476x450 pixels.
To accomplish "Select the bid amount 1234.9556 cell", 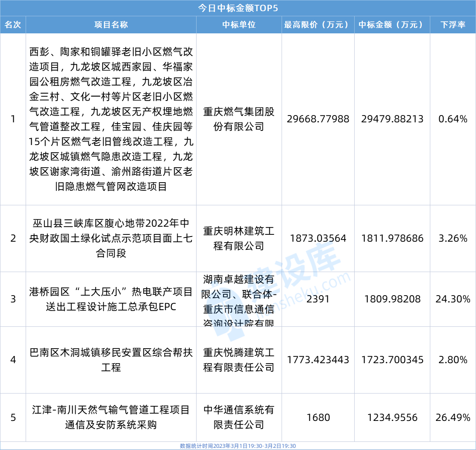I will point(392,417).
